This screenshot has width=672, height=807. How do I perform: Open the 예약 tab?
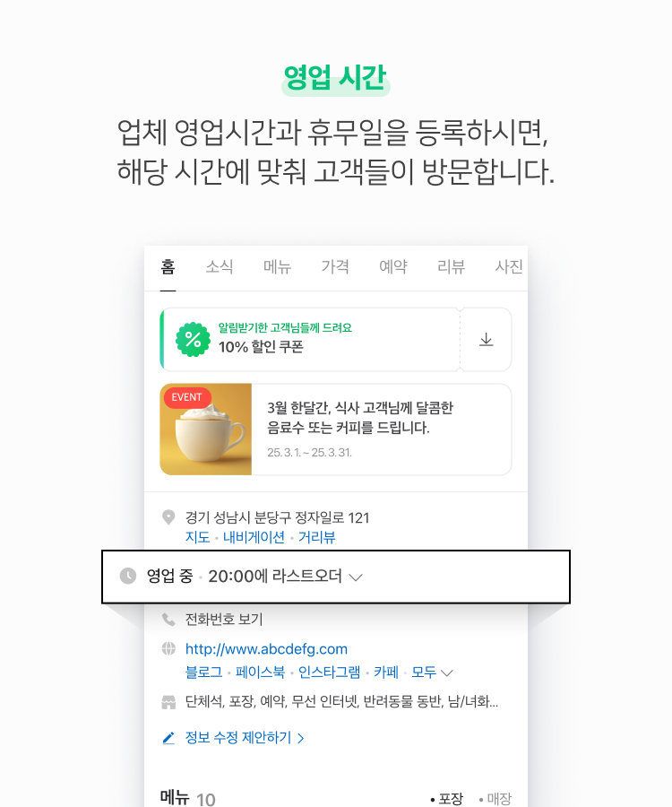click(392, 266)
